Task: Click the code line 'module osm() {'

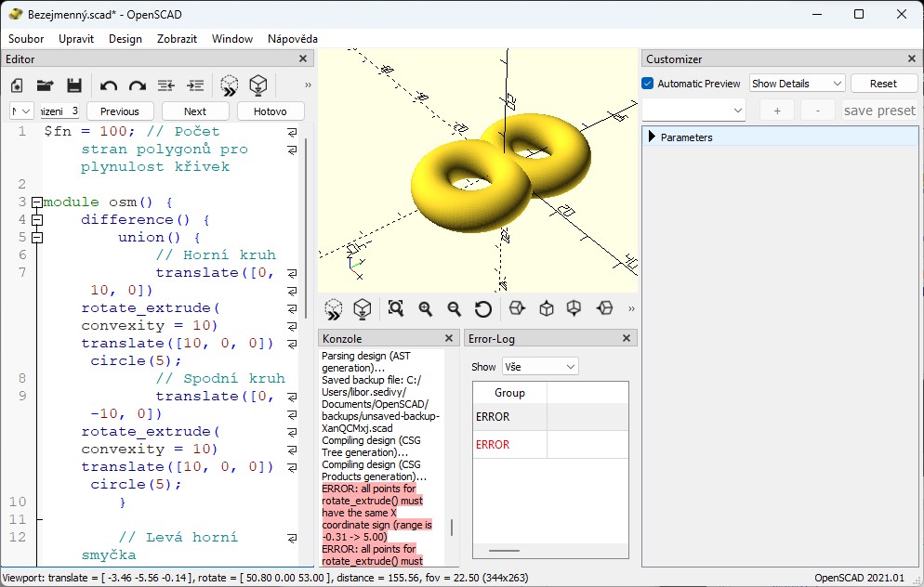Action: 108,202
